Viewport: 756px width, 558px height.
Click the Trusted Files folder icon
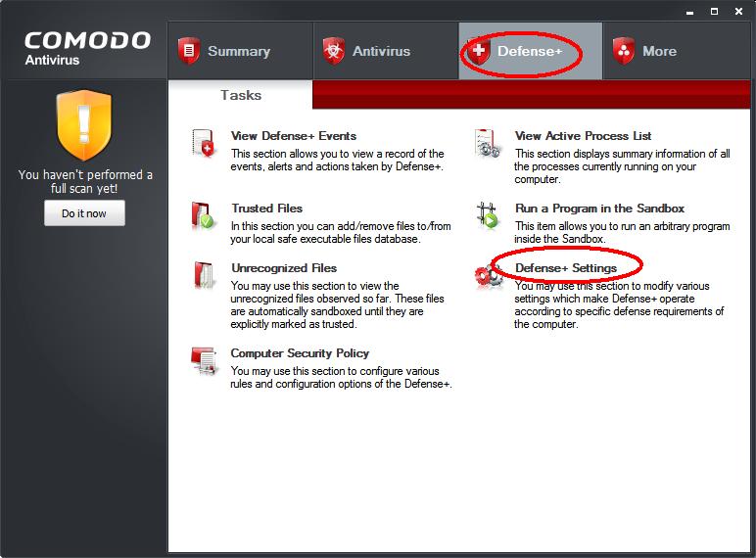click(204, 216)
